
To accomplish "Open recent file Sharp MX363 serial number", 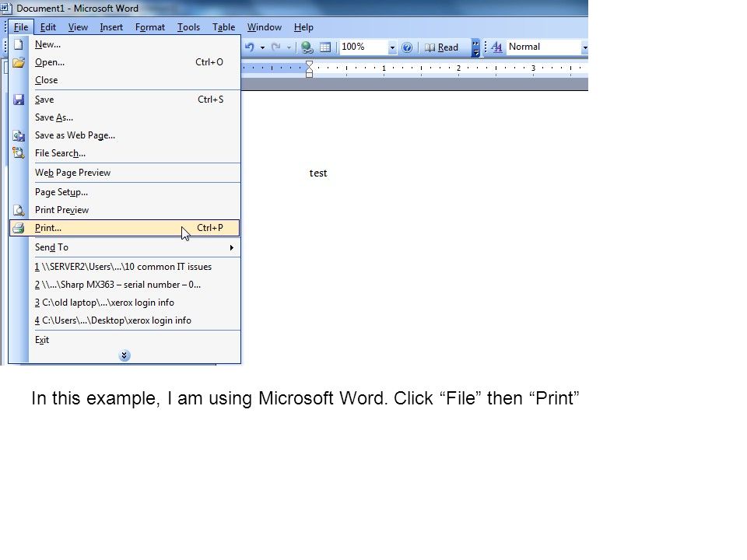I will [124, 285].
